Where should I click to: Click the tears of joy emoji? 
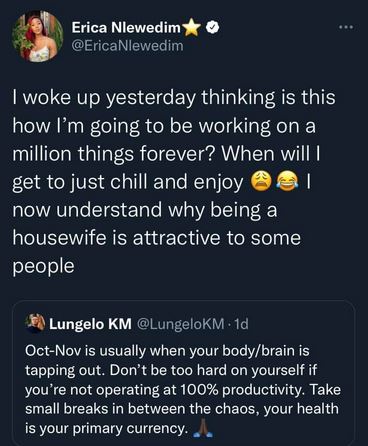pyautogui.click(x=287, y=182)
